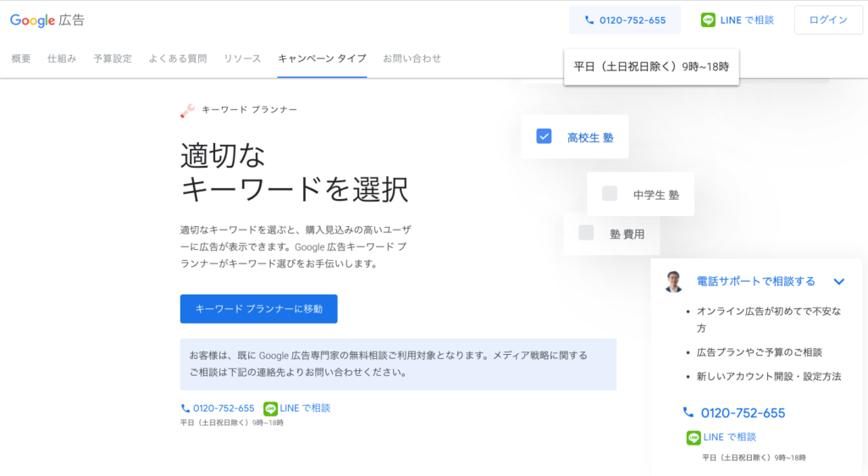Click the phone icon in header button

pyautogui.click(x=589, y=20)
